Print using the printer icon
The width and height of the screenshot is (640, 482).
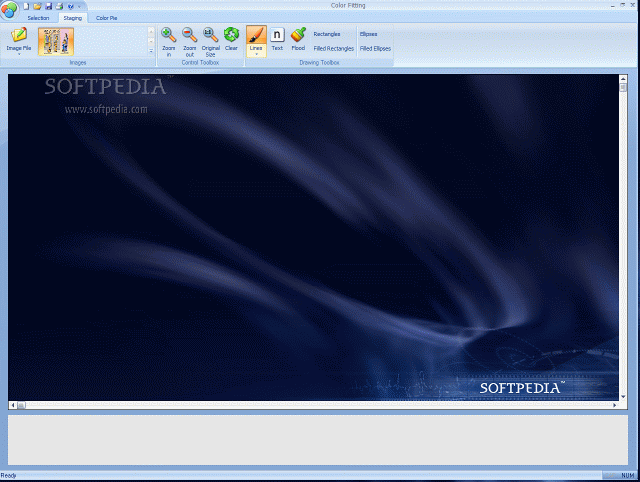60,6
